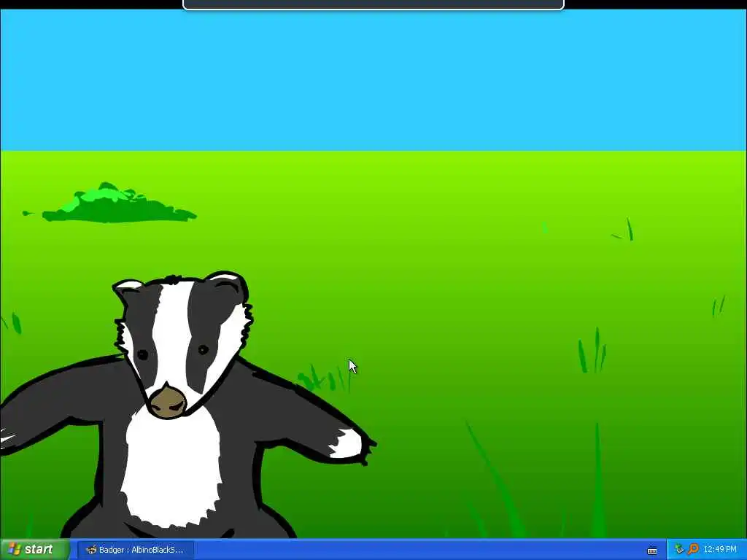747x560 pixels.
Task: Click the badger's brown nose
Action: (x=168, y=402)
